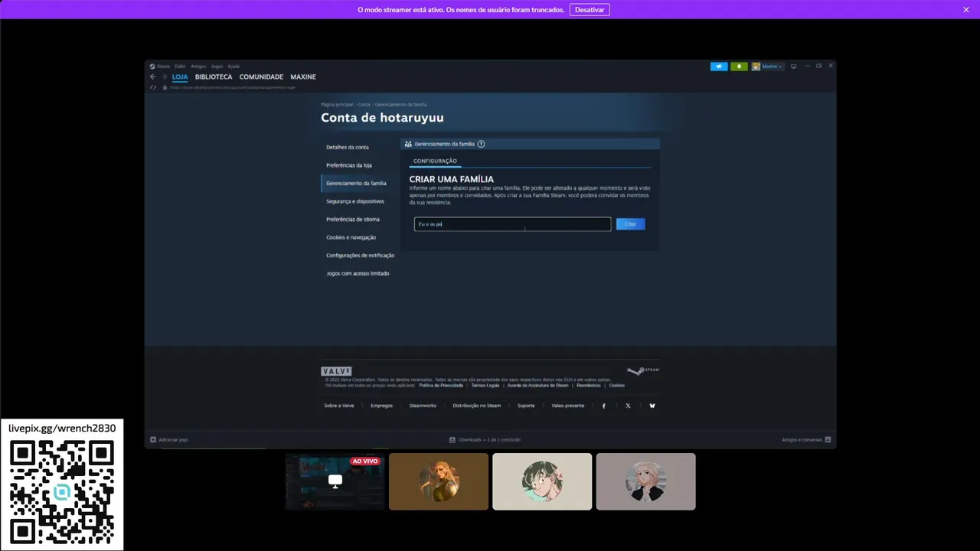Image resolution: width=980 pixels, height=551 pixels.
Task: Open Steam's Bluesky page icon
Action: pyautogui.click(x=652, y=406)
